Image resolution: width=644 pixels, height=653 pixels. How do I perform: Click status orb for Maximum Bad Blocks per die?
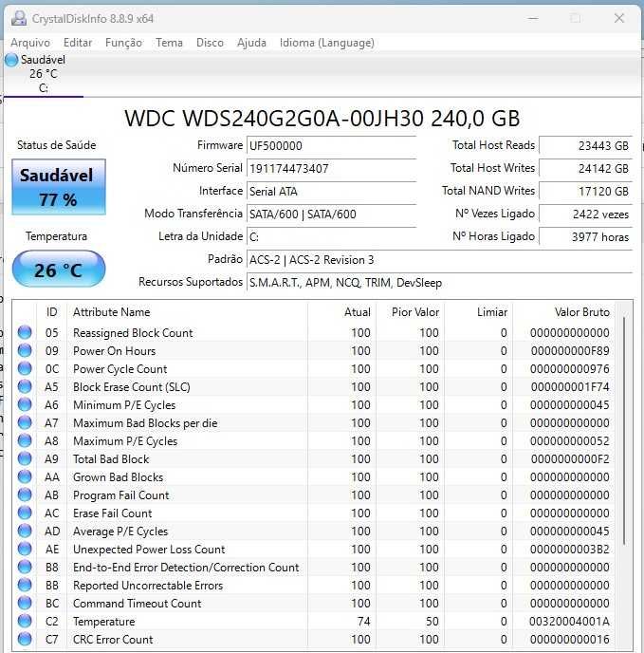25,422
